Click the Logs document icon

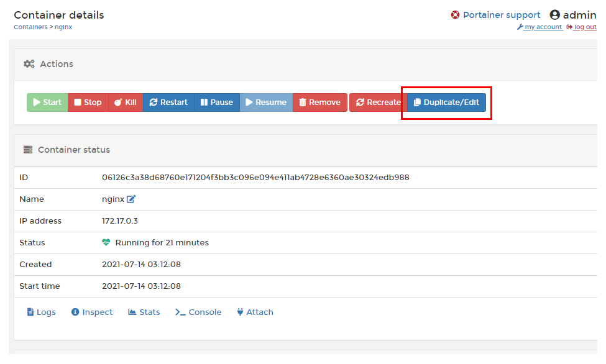30,312
